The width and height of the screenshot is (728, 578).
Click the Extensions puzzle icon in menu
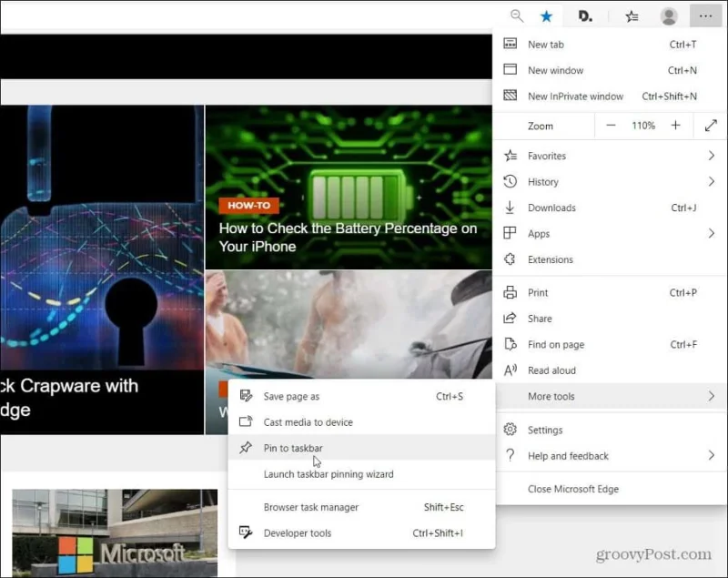coord(510,259)
